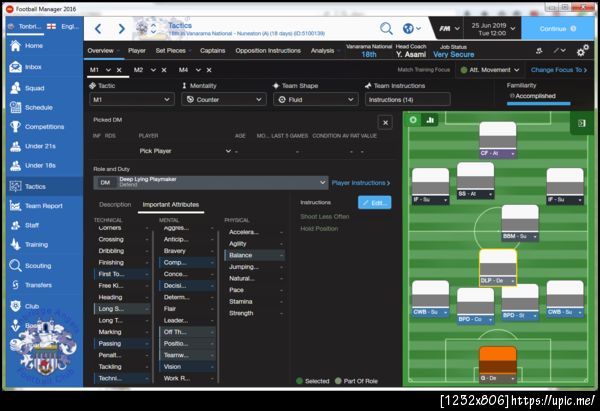Navigate back with left arrow
This screenshot has width=600, height=411.
pyautogui.click(x=98, y=29)
